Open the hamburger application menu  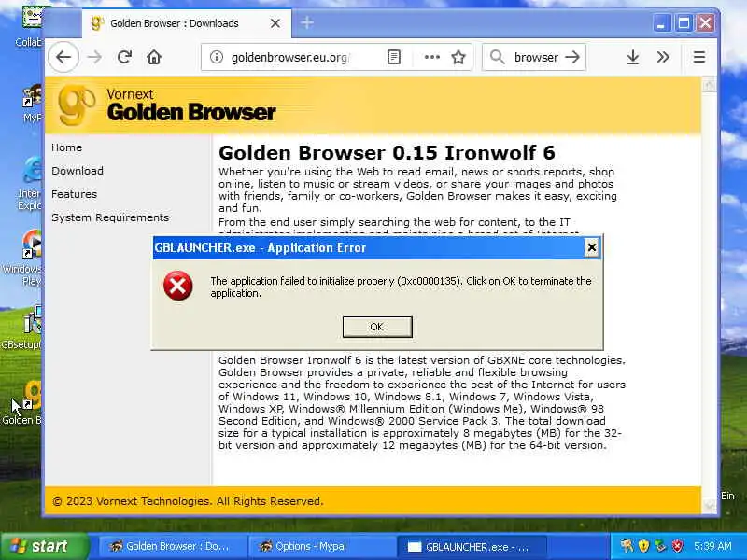[698, 57]
